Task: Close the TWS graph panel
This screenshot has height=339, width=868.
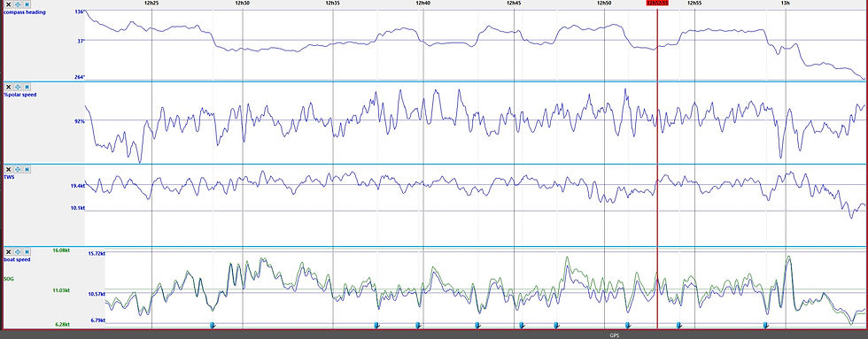Action: [x=8, y=169]
